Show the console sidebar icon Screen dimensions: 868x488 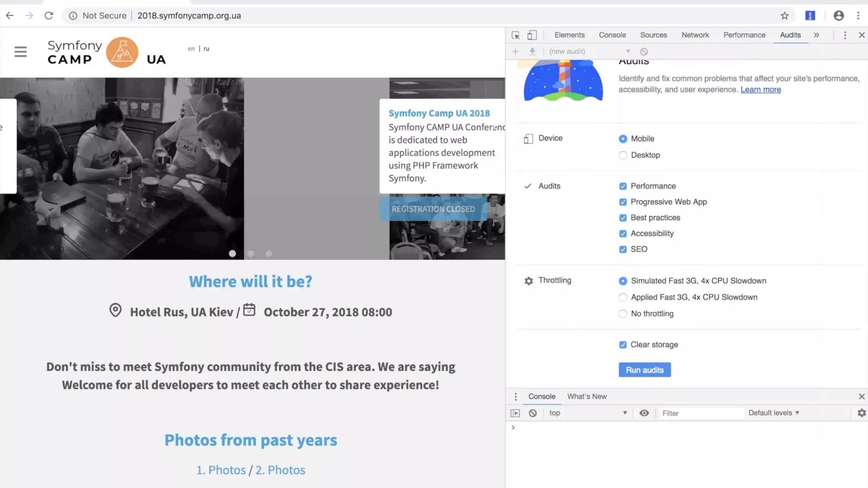tap(515, 413)
